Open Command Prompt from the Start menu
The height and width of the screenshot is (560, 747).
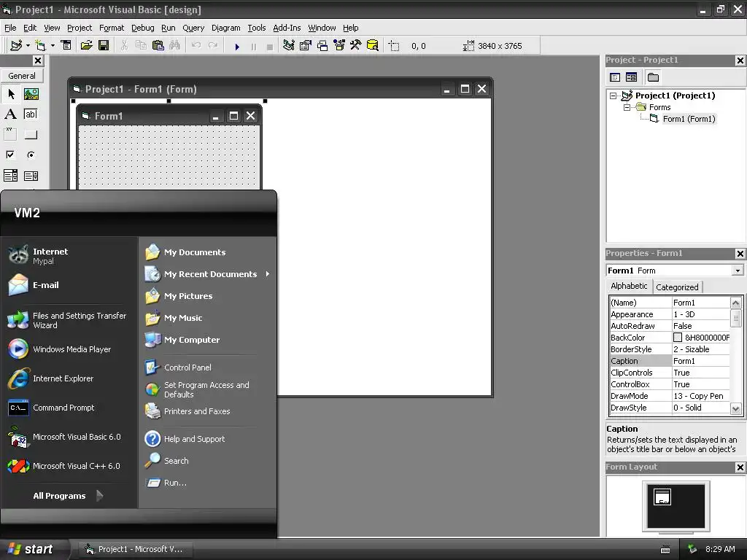click(x=64, y=408)
